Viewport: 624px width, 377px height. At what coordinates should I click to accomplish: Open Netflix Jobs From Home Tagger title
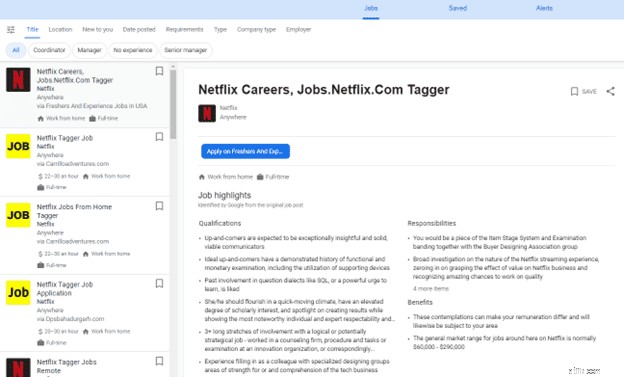coord(74,211)
